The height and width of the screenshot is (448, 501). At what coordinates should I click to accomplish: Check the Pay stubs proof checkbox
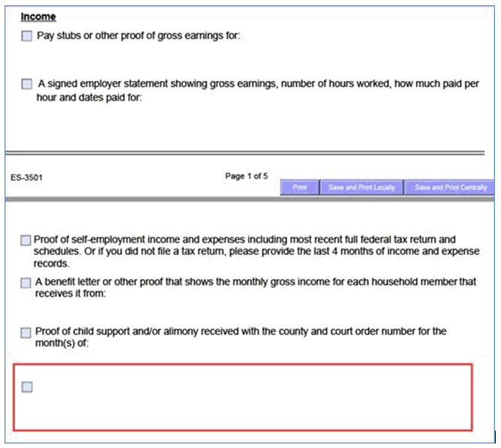click(x=27, y=36)
